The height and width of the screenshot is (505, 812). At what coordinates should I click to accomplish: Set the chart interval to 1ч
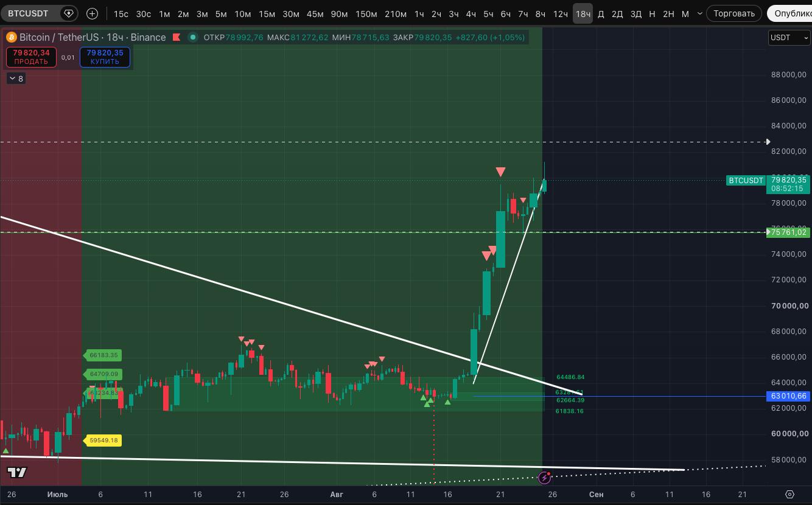419,13
